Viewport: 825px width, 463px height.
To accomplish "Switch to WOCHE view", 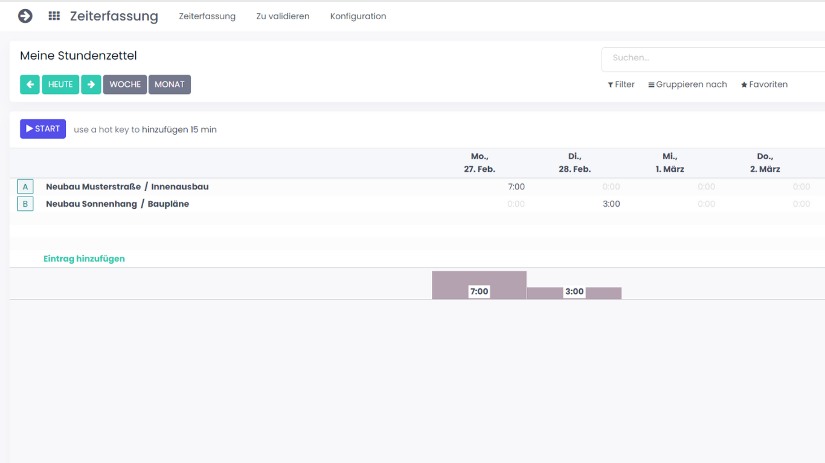I will pyautogui.click(x=125, y=85).
